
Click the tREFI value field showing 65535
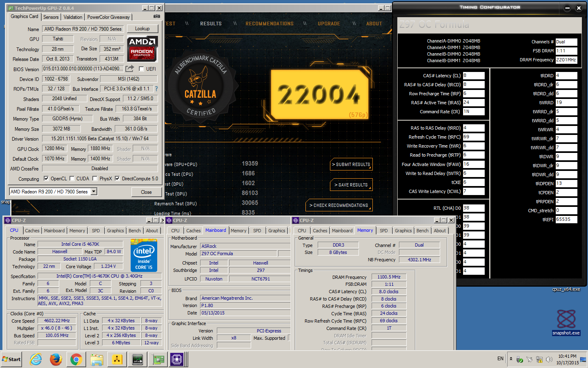pyautogui.click(x=566, y=220)
